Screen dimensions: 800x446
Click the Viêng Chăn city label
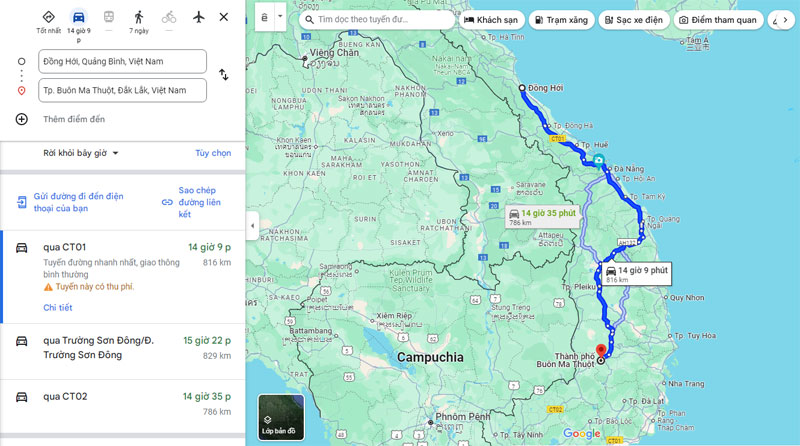tap(334, 53)
